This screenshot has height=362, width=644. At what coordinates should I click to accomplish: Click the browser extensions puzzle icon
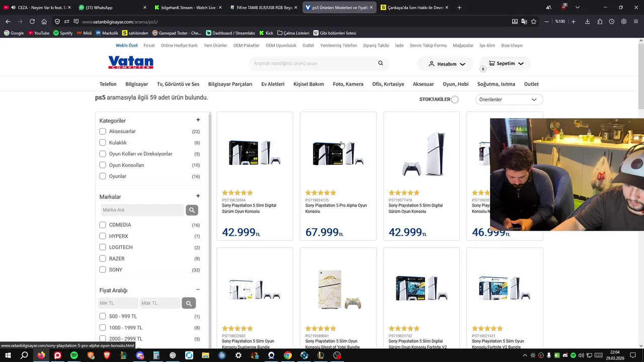[600, 22]
